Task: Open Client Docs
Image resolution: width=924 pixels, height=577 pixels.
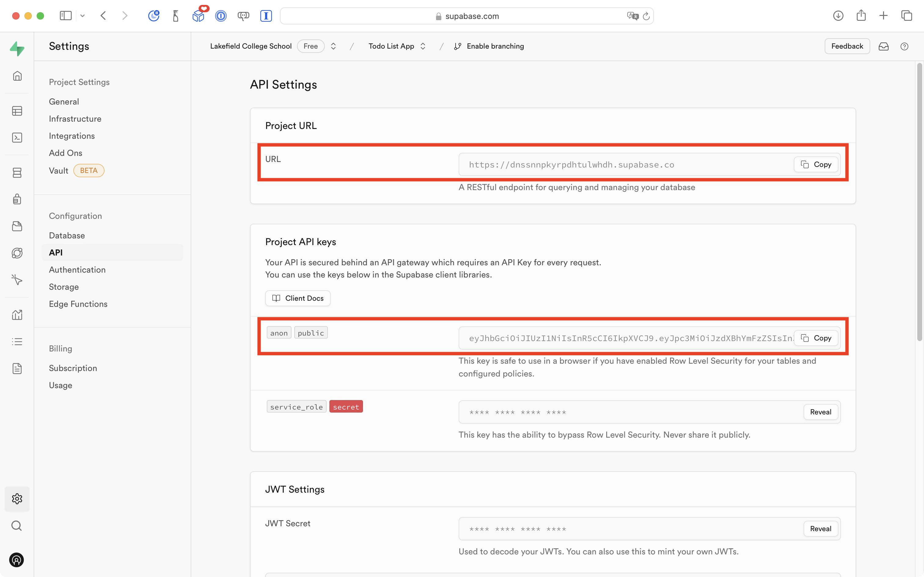Action: coord(298,298)
